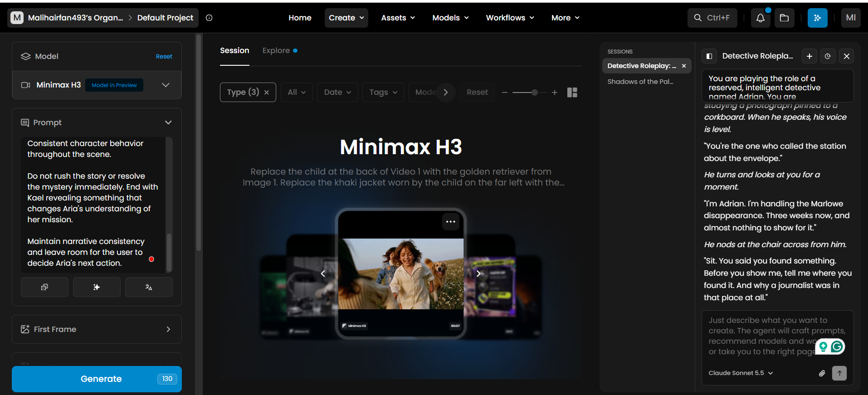The width and height of the screenshot is (868, 395).
Task: Start a new chat session with the plus icon
Action: pyautogui.click(x=809, y=56)
